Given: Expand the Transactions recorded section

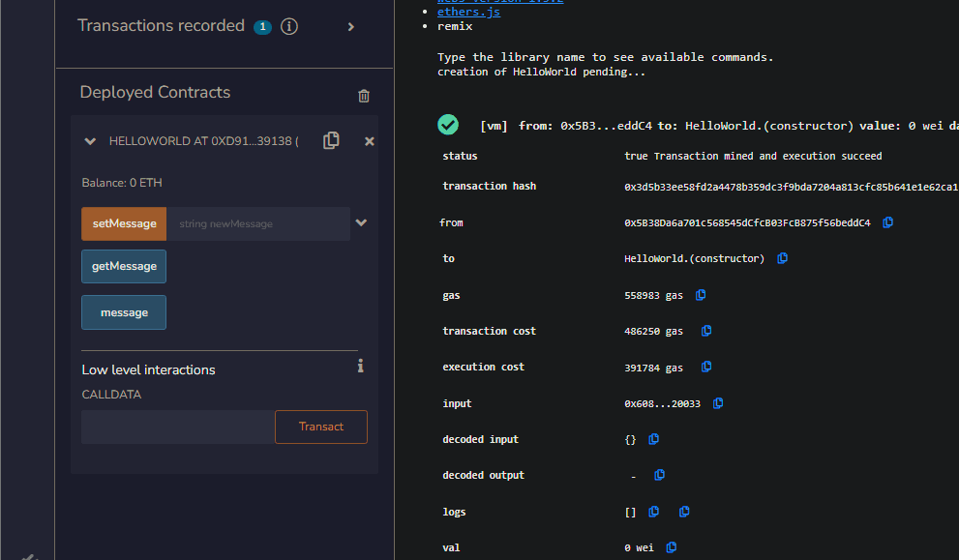Looking at the screenshot, I should [x=351, y=27].
